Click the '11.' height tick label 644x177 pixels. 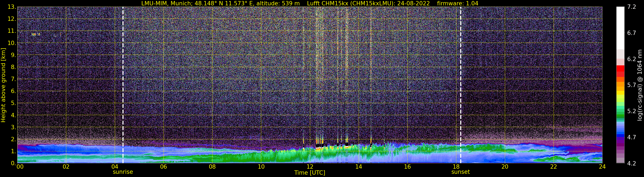coord(12,31)
